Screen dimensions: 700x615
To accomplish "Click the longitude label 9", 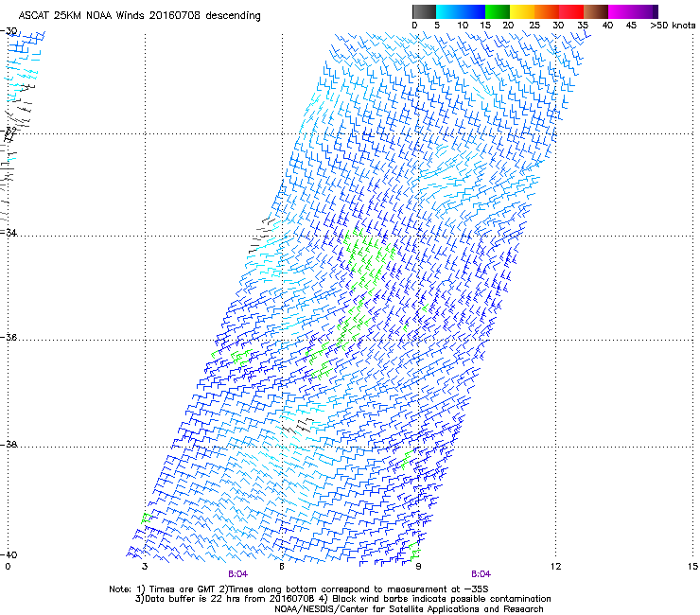I will tap(418, 567).
